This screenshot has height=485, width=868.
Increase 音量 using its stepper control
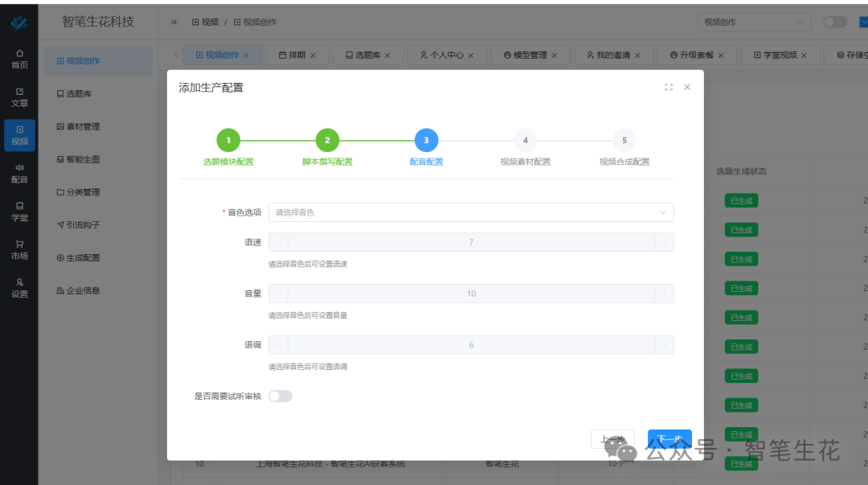pyautogui.click(x=665, y=293)
